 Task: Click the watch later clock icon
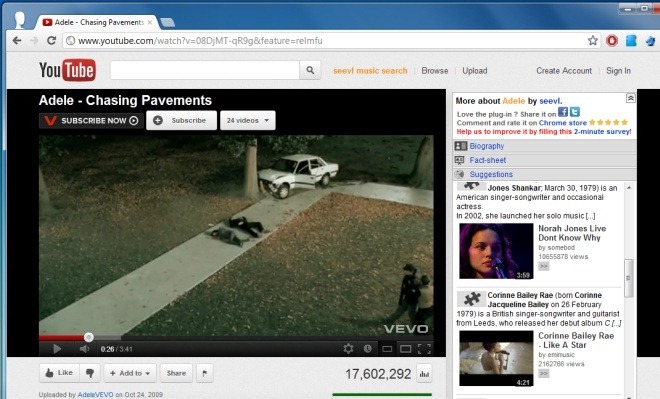[367, 348]
